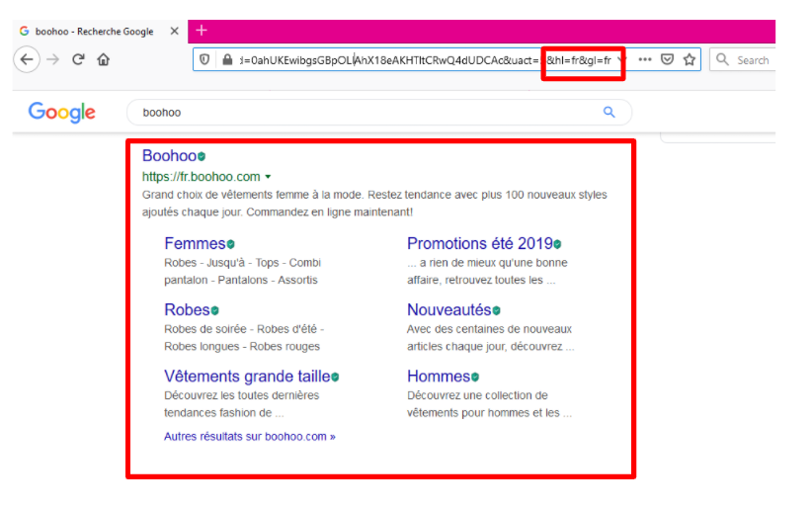Click the text Découvrez une collection de

pos(477,395)
